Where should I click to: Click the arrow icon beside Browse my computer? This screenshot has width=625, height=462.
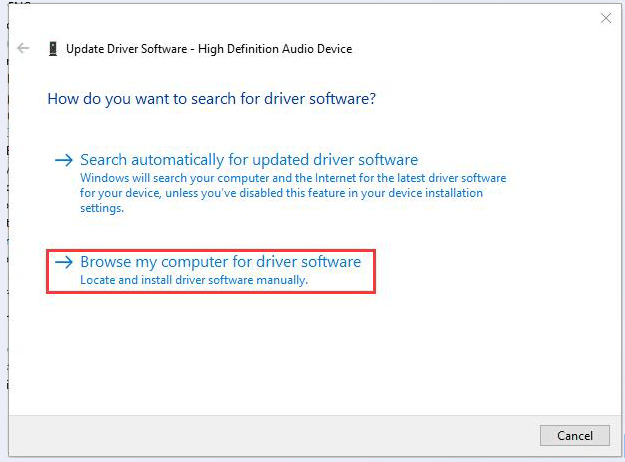(64, 262)
